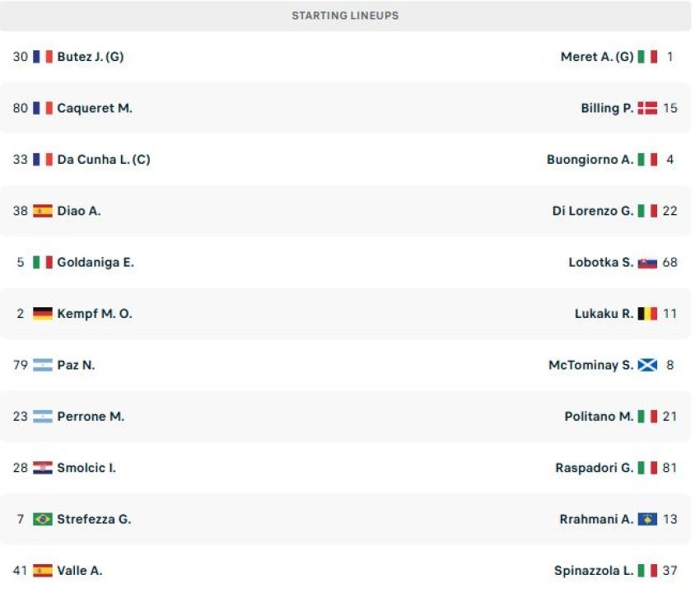This screenshot has height=607, width=700.
Task: Open player Raspadori G.
Action: 595,468
